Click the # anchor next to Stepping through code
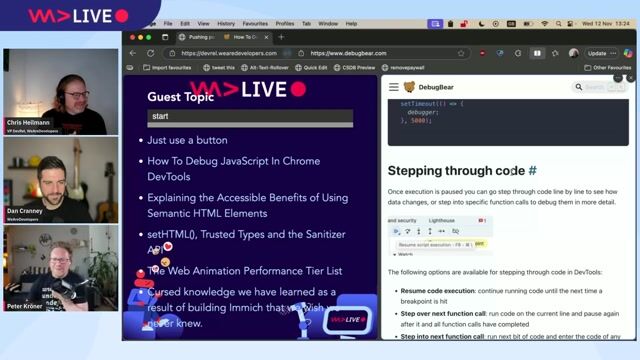640x360 pixels. [533, 171]
